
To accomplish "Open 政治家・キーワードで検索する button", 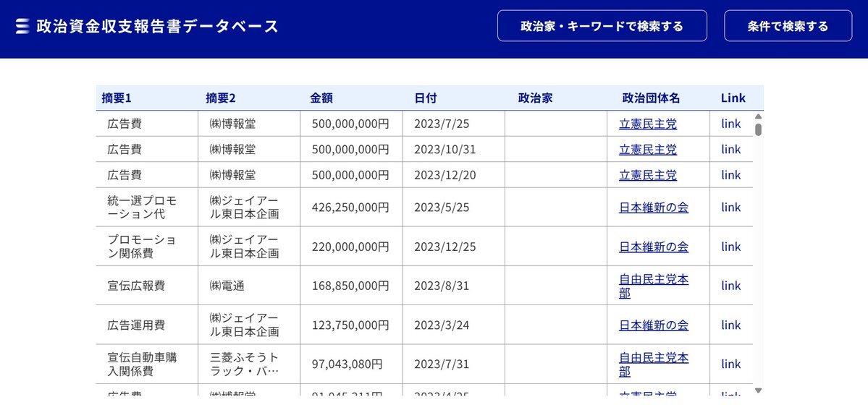I will click(x=602, y=26).
